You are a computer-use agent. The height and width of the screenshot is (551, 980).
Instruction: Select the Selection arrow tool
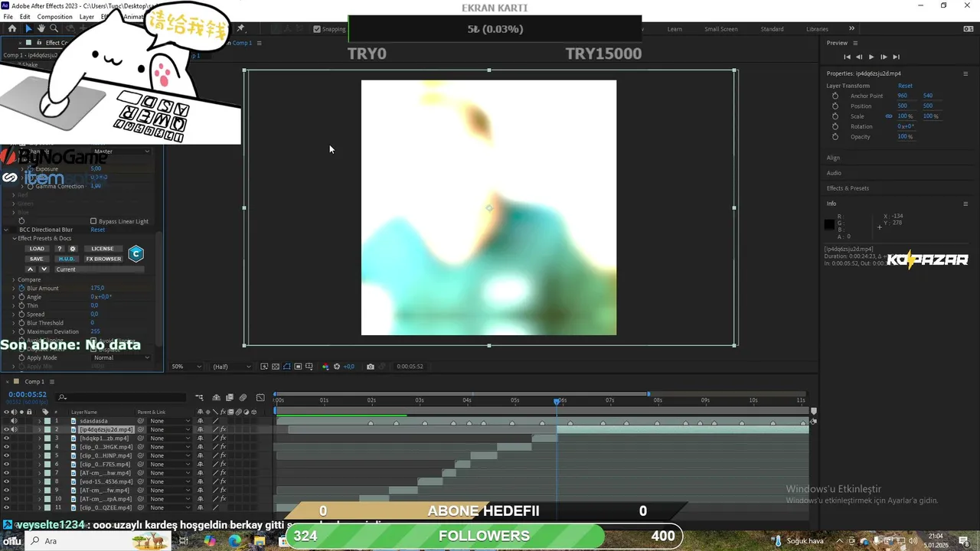click(x=28, y=28)
